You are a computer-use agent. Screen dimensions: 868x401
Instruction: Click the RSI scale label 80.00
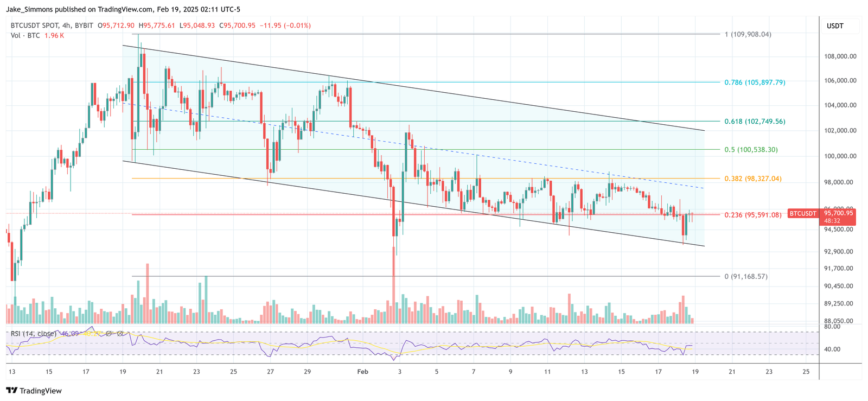click(832, 327)
